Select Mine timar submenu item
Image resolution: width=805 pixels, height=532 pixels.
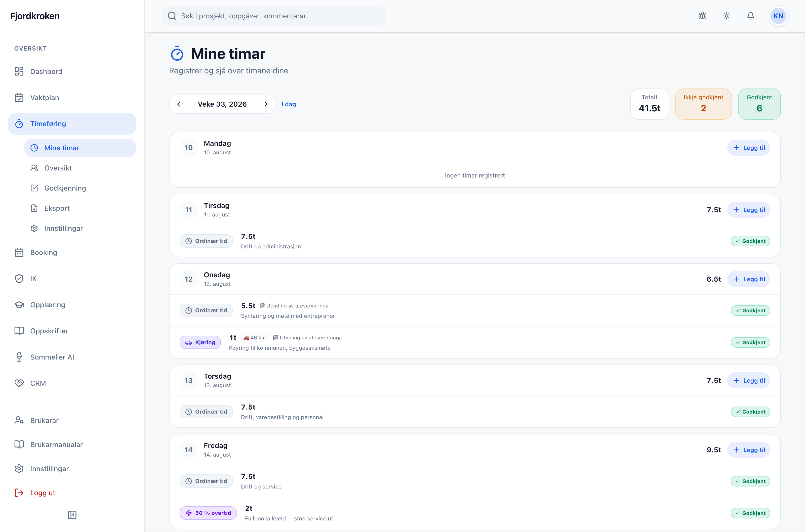point(80,148)
